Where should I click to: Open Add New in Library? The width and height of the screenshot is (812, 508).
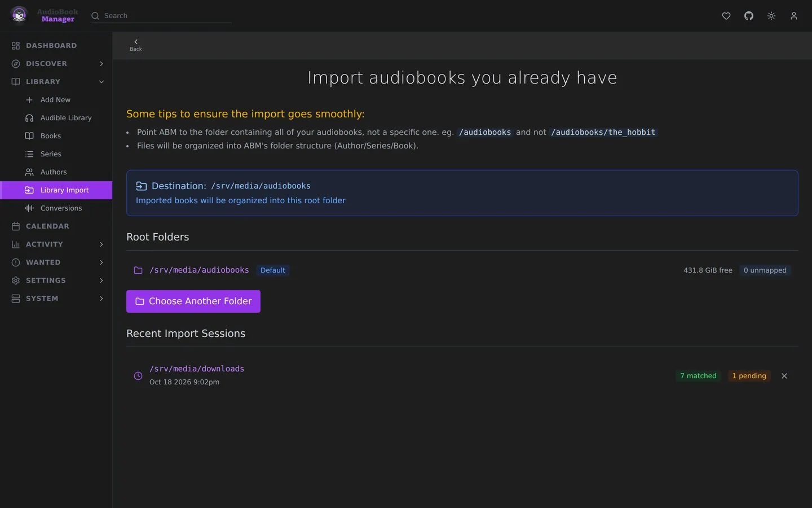coord(56,100)
